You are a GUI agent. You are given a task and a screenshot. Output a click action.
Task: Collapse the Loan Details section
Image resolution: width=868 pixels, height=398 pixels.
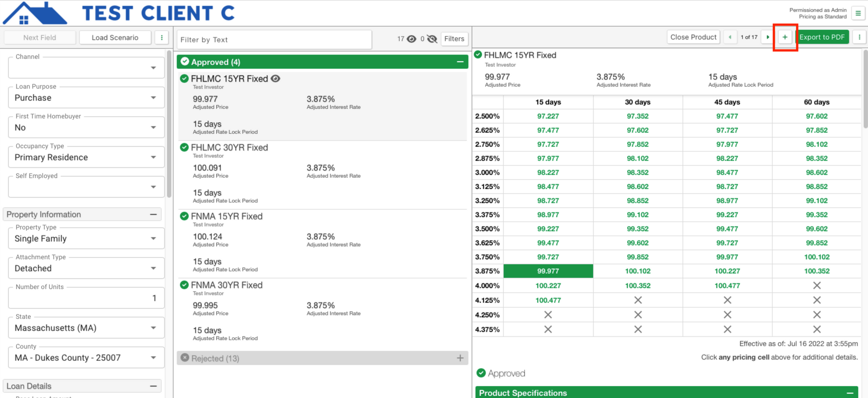click(x=153, y=386)
